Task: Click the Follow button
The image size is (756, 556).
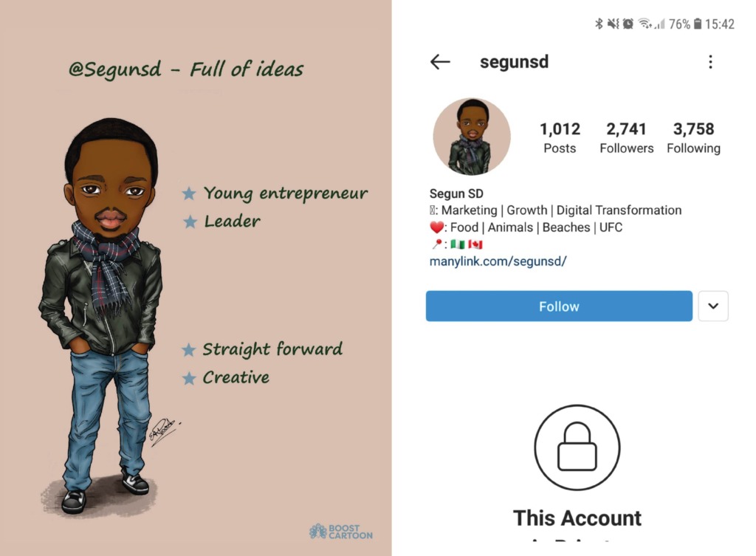Action: (559, 306)
